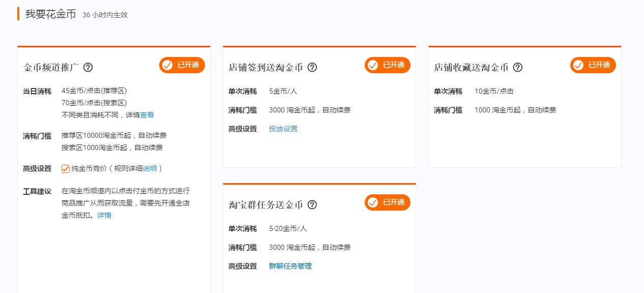Open help icon next to 店铺收藏送淘金币
644x293 pixels.
tap(518, 67)
